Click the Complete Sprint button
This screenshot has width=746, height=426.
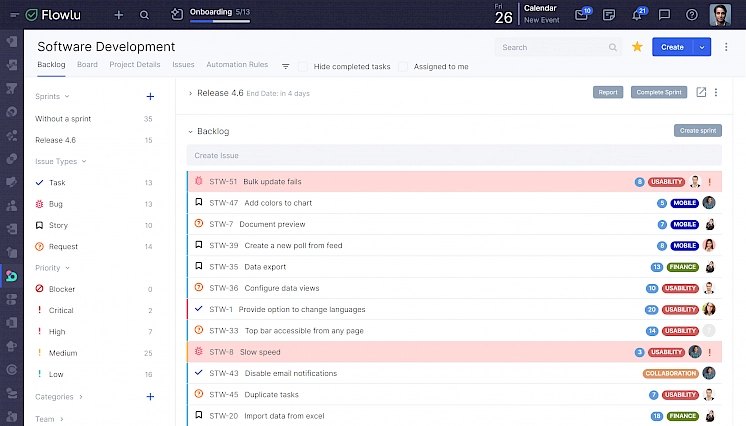658,92
